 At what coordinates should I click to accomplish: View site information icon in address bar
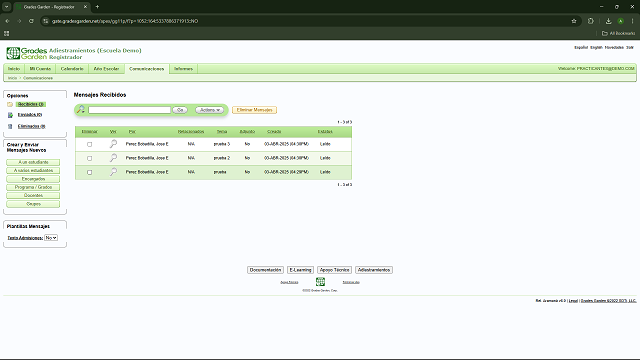[46, 21]
